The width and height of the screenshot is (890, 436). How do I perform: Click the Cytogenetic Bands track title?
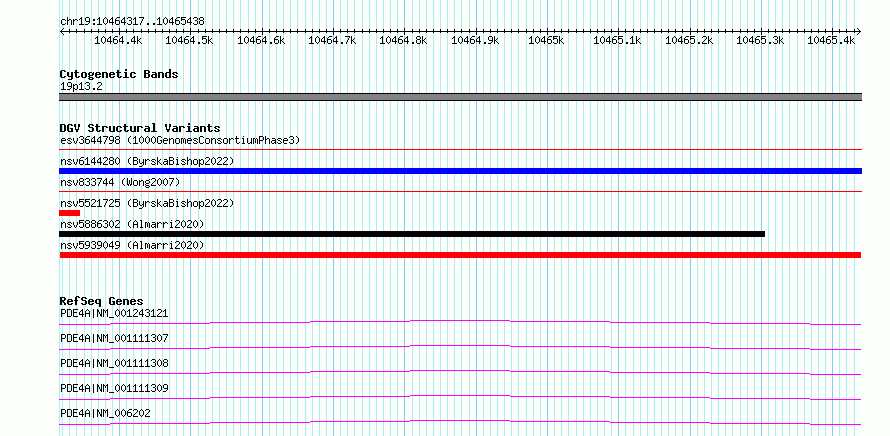click(119, 74)
